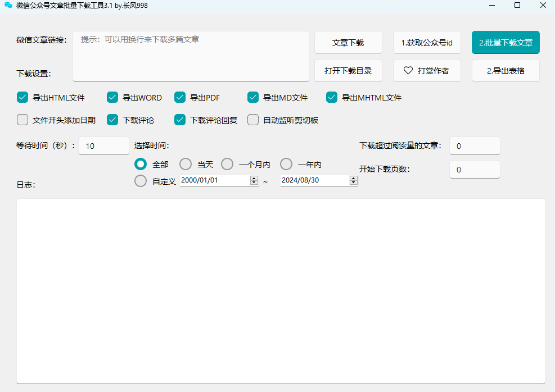Viewport: 555px width, 392px height.
Task: Click the 开始下载页数 input field
Action: tap(475, 169)
